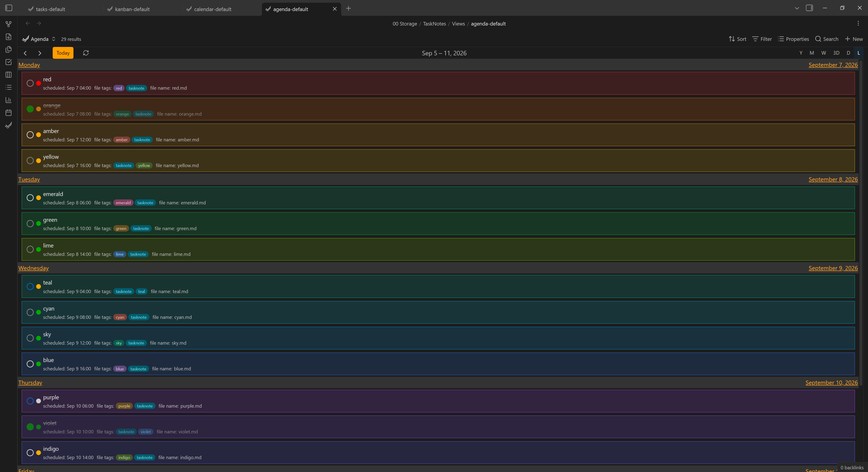Open the September 10, 2026 date link

(832, 382)
